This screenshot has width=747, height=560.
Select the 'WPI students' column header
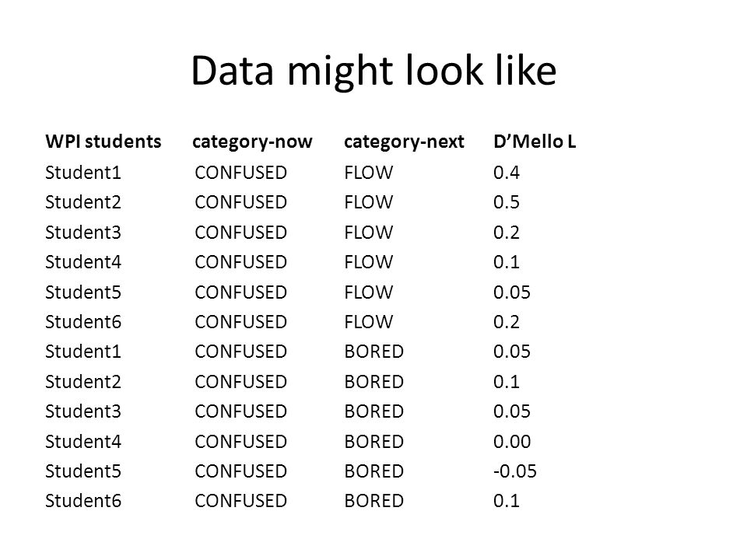(x=103, y=142)
